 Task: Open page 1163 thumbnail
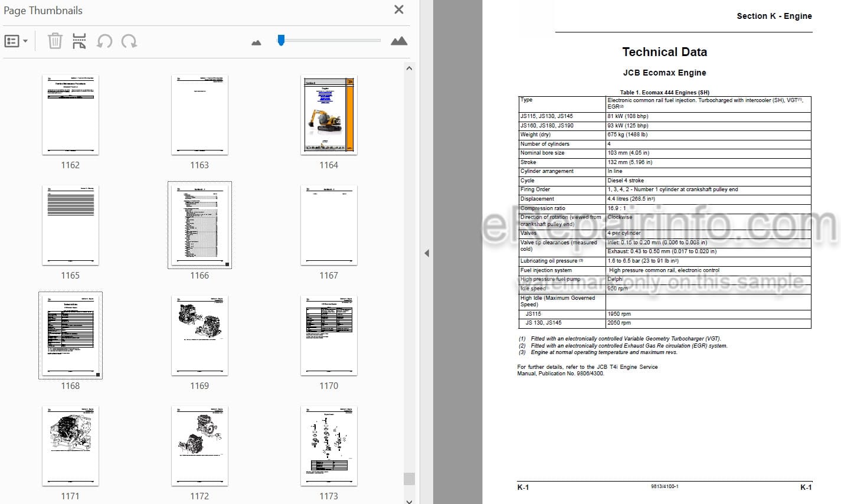pyautogui.click(x=199, y=115)
